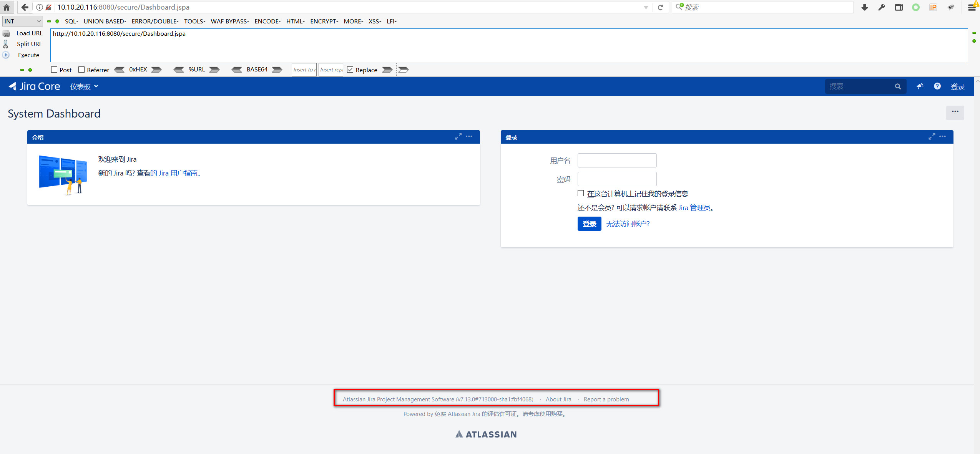Check the remember my login checkbox

pos(581,193)
